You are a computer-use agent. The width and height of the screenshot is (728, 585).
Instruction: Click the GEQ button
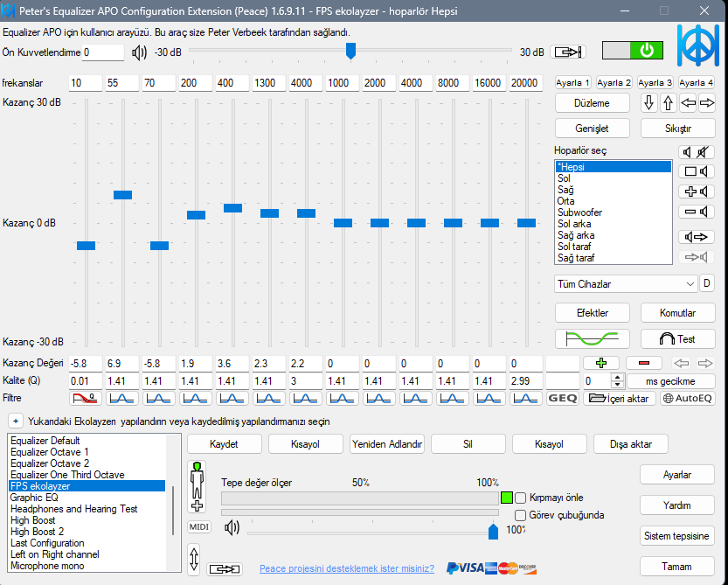pyautogui.click(x=562, y=398)
